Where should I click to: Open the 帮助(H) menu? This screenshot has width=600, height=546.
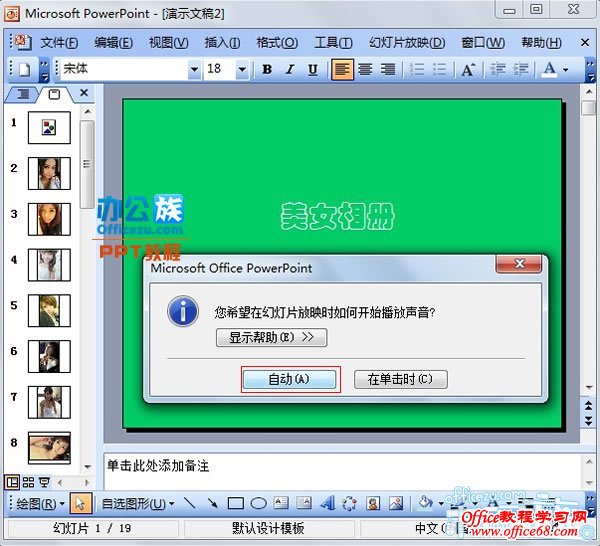[x=541, y=42]
